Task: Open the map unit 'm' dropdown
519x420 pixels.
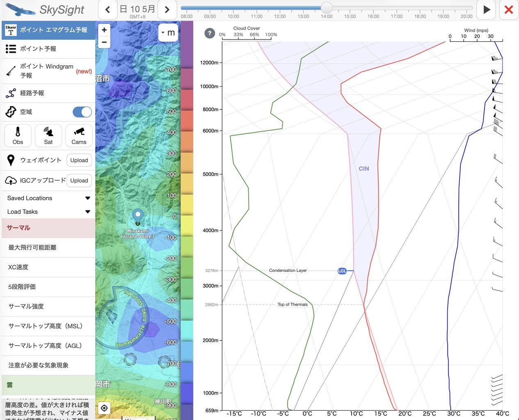Action: 168,32
